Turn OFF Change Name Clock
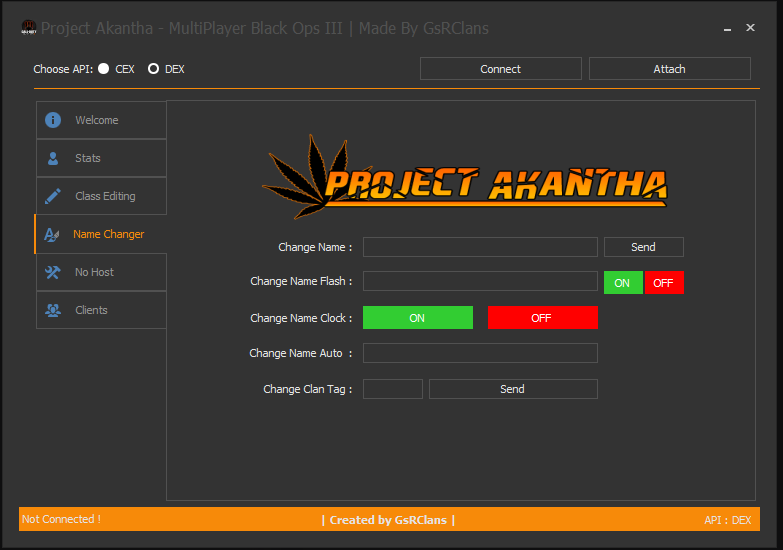 tap(543, 318)
